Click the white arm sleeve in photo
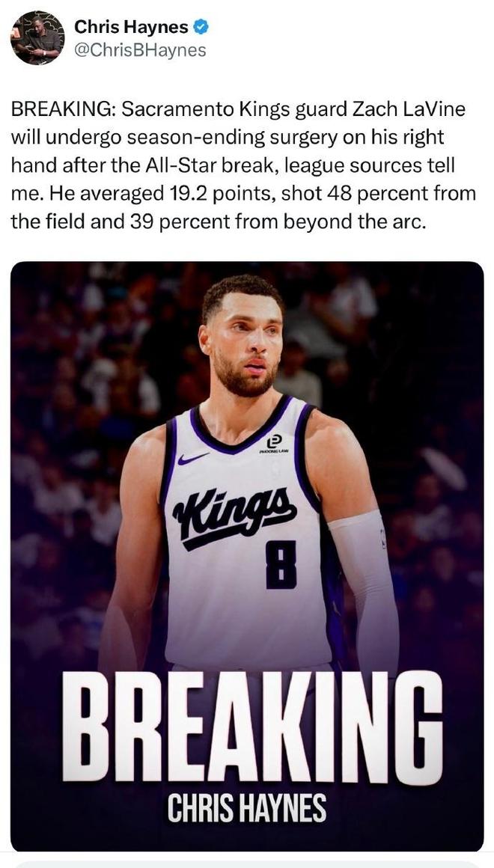Viewport: 494px width, 868px height. (x=365, y=584)
